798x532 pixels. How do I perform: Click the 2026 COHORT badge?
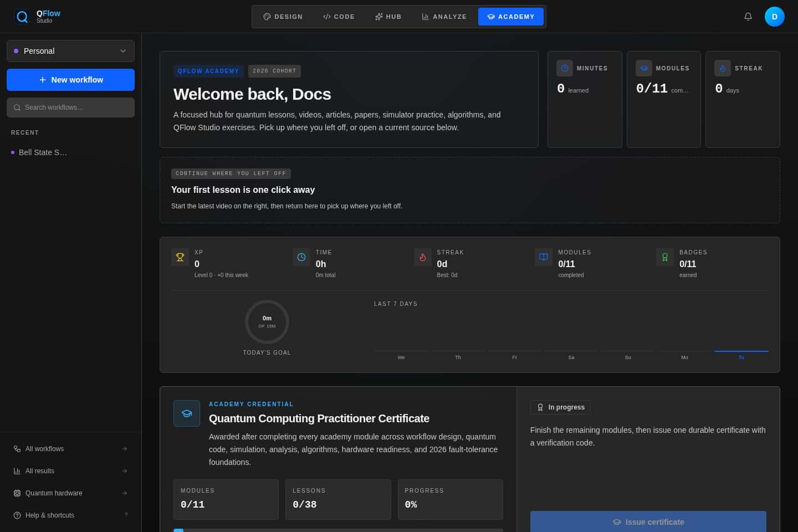(x=274, y=71)
